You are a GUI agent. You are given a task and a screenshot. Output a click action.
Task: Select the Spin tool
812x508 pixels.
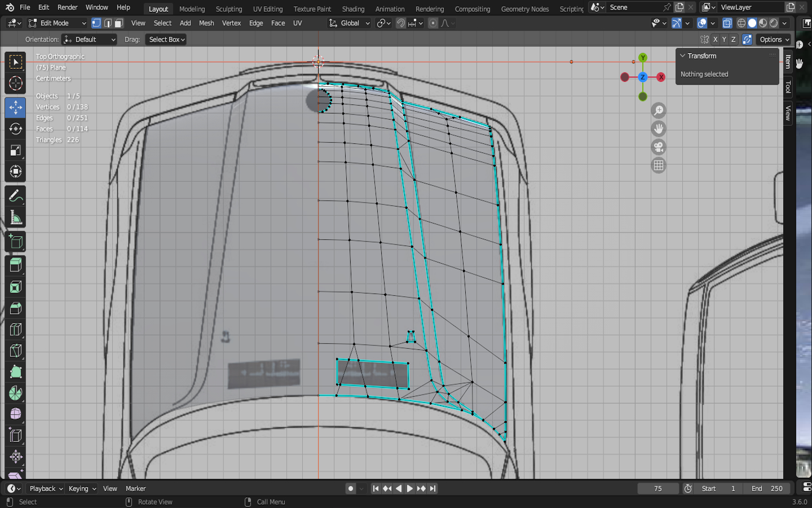16,393
